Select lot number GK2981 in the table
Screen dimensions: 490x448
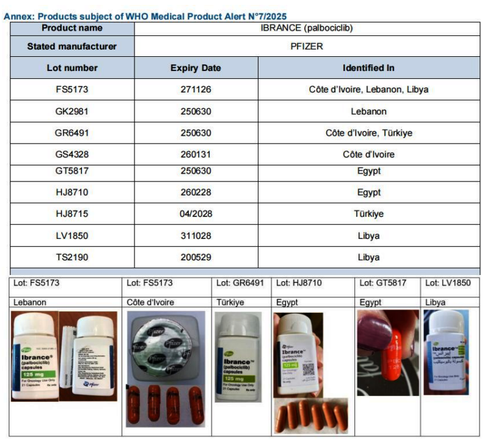(x=72, y=112)
